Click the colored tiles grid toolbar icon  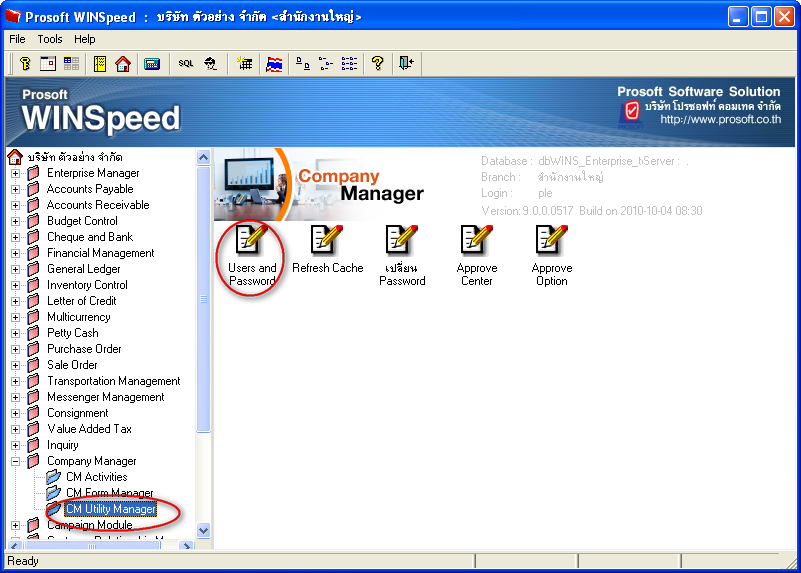[71, 64]
